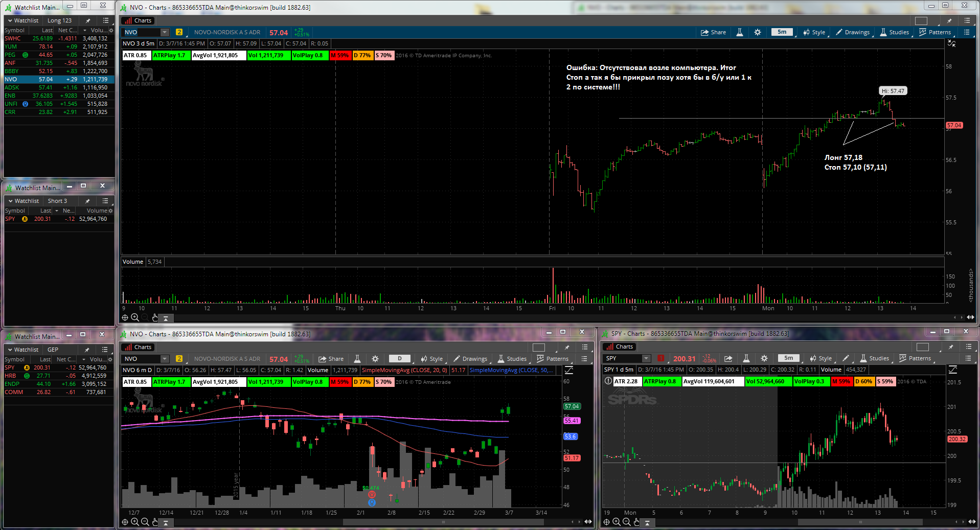Expand Watchlist gadget chevron in Long 123 panel
The width and height of the screenshot is (980, 530).
(x=10, y=20)
